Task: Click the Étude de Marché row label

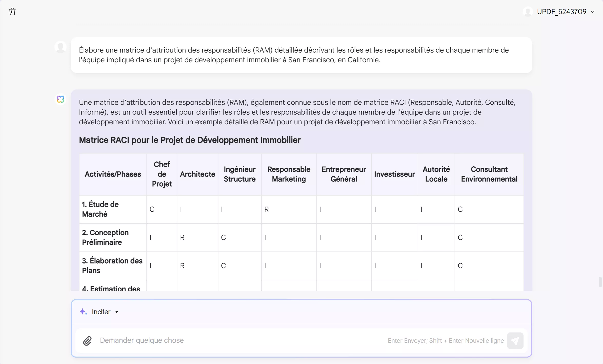Action: pos(100,209)
